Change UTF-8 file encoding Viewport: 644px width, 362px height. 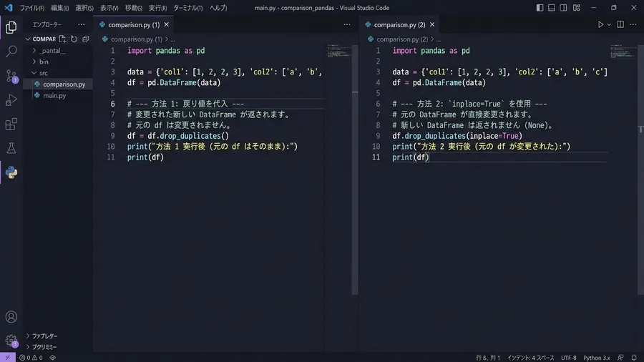[568, 358]
